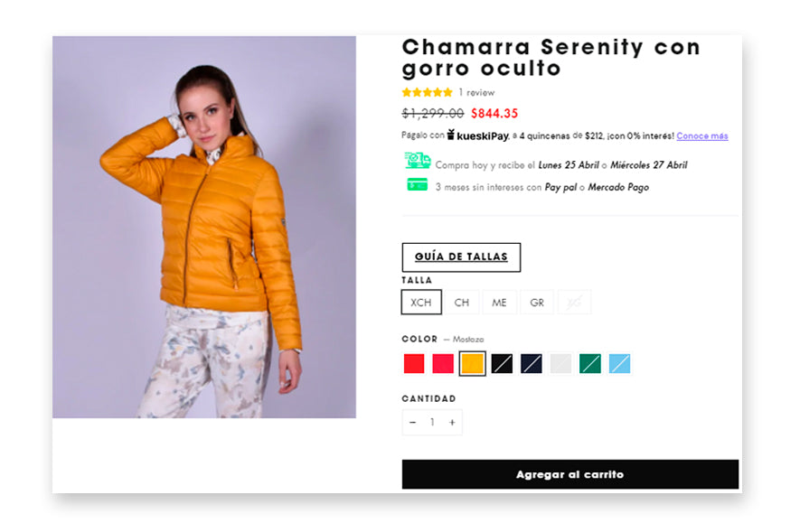Select the light blue color swatch
The height and width of the screenshot is (532, 800).
(619, 364)
